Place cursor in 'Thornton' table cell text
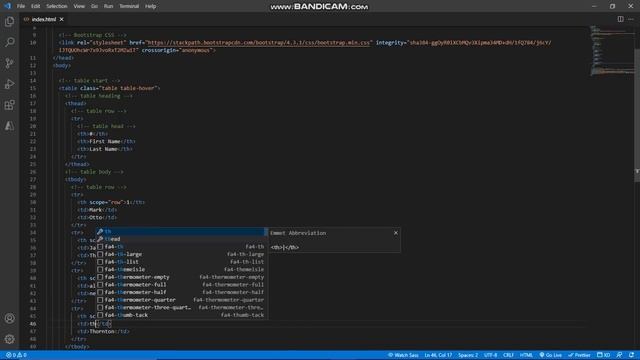 (x=102, y=331)
